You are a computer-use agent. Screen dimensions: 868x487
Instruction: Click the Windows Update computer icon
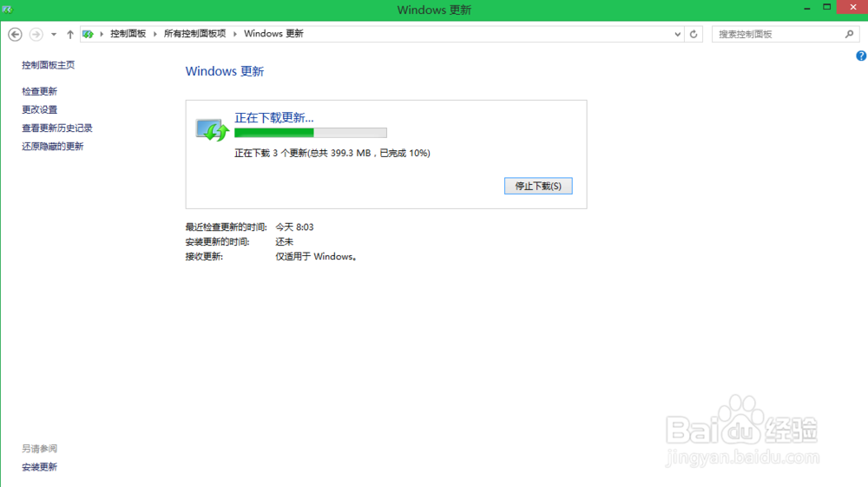coord(212,130)
